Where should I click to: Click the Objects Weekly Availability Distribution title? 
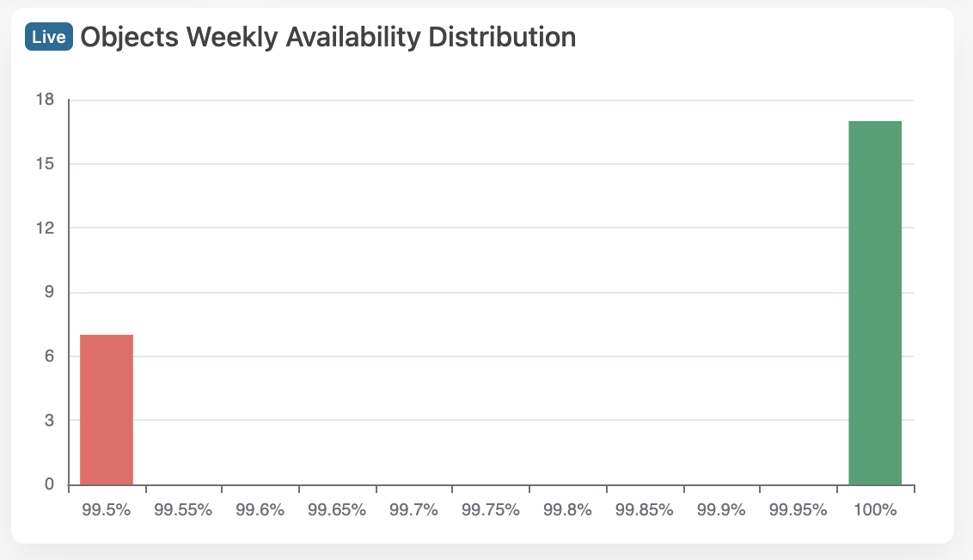[327, 37]
